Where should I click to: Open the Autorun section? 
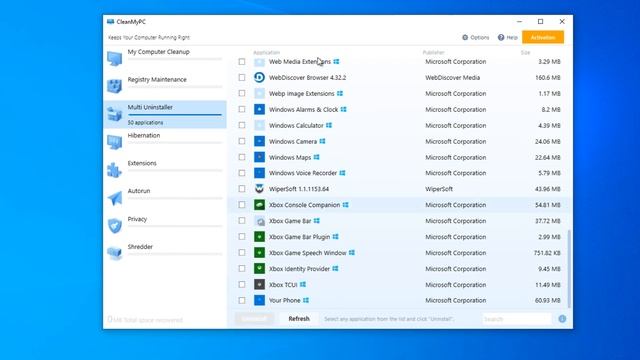(x=165, y=198)
